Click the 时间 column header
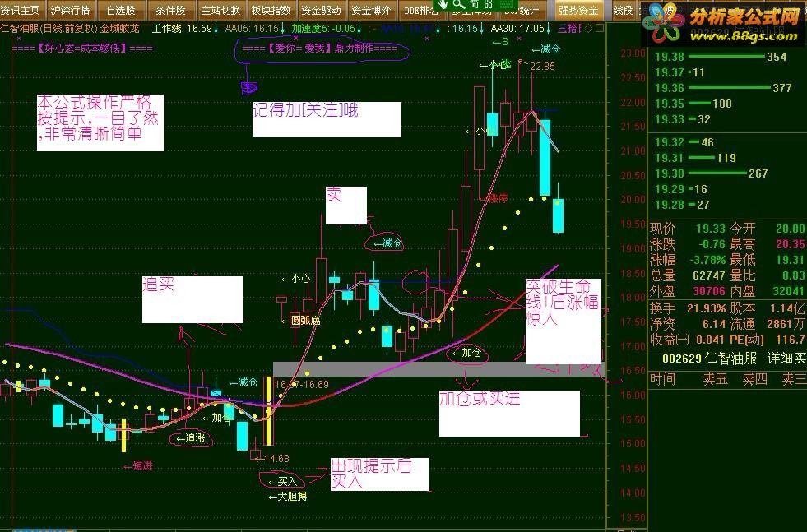807x532 pixels. coord(662,379)
